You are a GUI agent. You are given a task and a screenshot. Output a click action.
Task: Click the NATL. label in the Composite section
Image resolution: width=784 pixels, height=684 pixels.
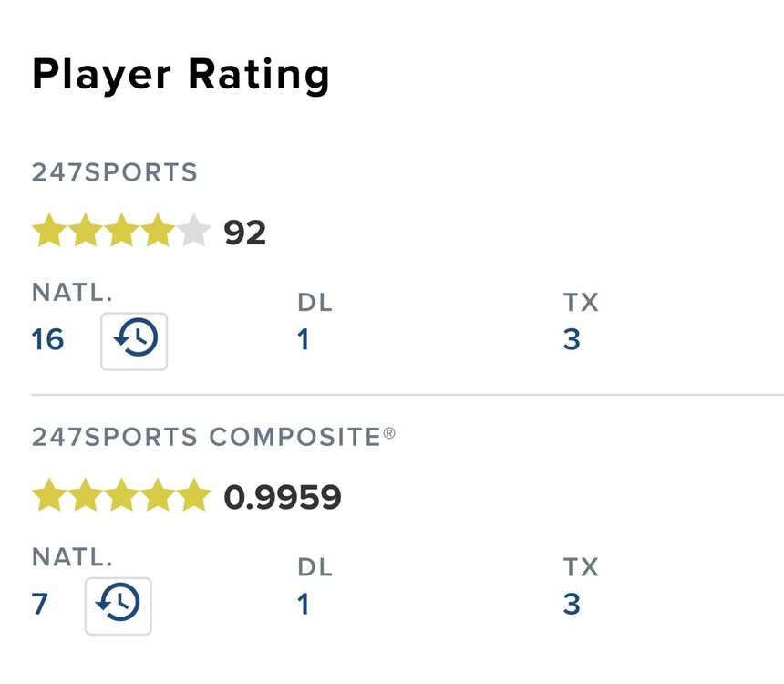[x=72, y=557]
